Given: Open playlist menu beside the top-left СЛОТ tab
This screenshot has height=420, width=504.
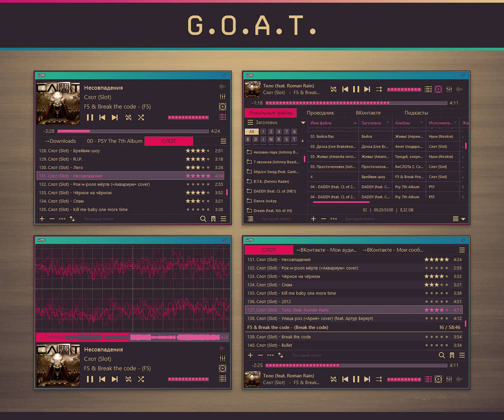Looking at the screenshot, I should tap(223, 141).
